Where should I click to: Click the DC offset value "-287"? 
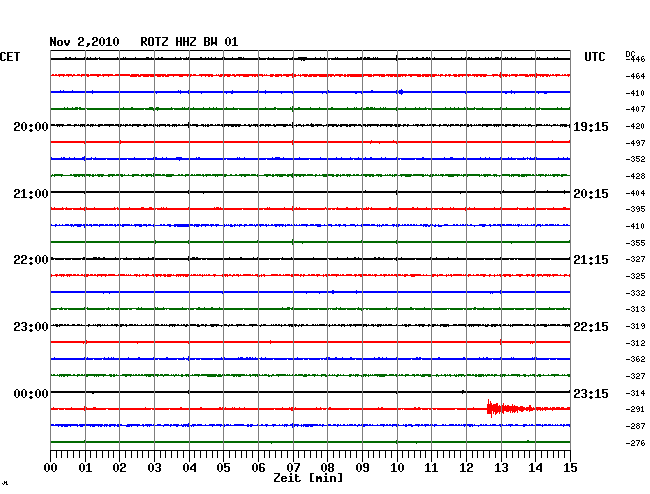pos(635,426)
